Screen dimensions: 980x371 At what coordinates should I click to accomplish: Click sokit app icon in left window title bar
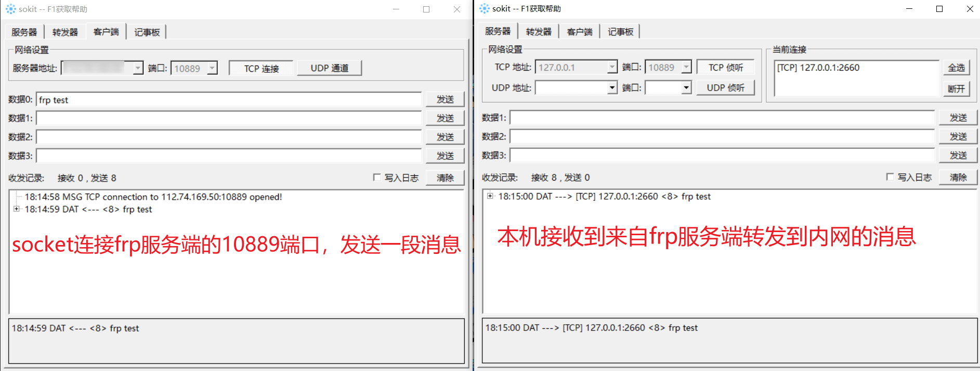(11, 9)
